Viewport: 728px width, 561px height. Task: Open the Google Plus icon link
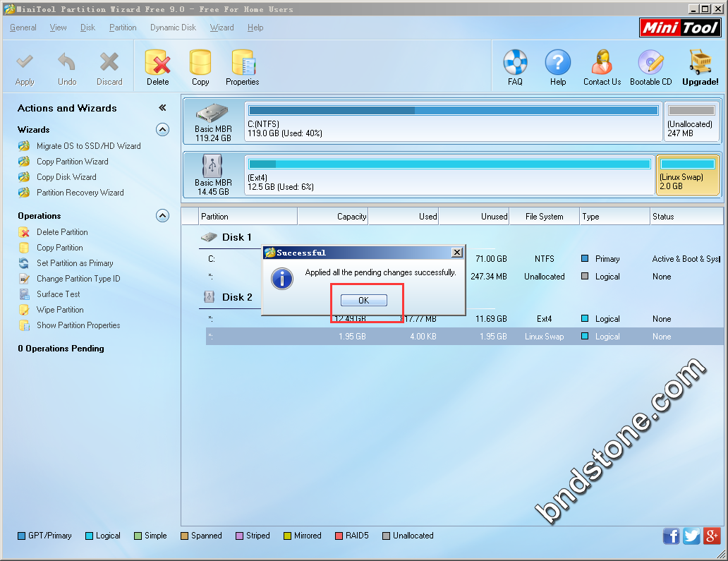coord(711,536)
